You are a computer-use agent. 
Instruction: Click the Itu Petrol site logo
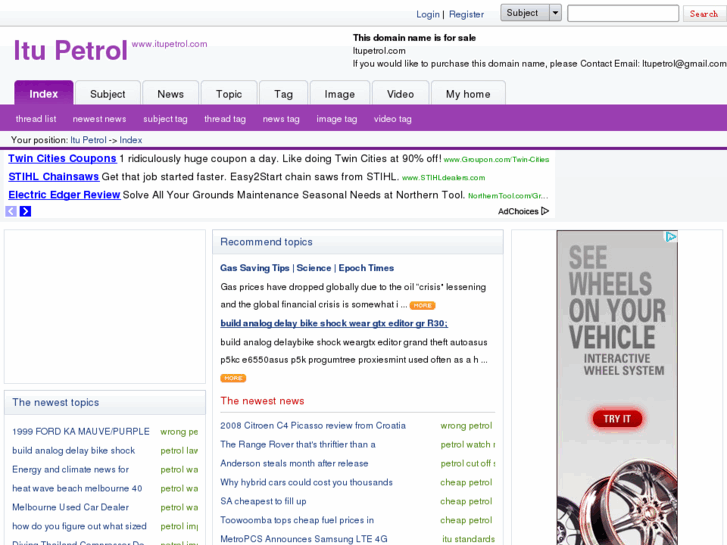coord(70,50)
